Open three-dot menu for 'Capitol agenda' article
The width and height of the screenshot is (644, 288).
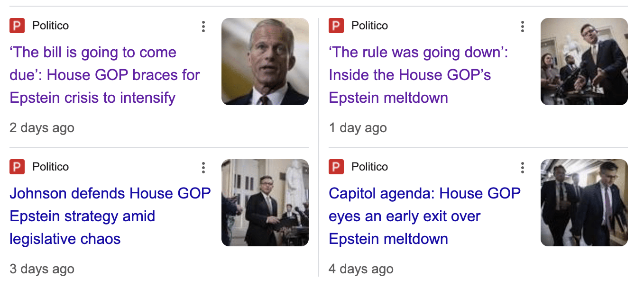click(x=523, y=167)
